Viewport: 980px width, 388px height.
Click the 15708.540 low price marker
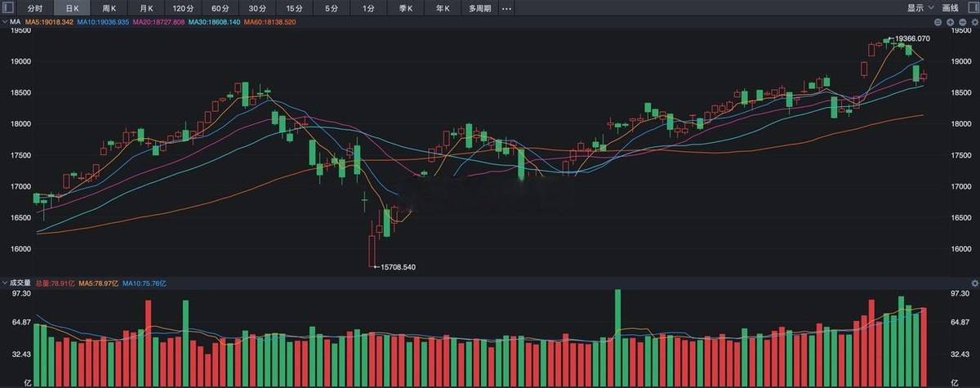(x=399, y=266)
